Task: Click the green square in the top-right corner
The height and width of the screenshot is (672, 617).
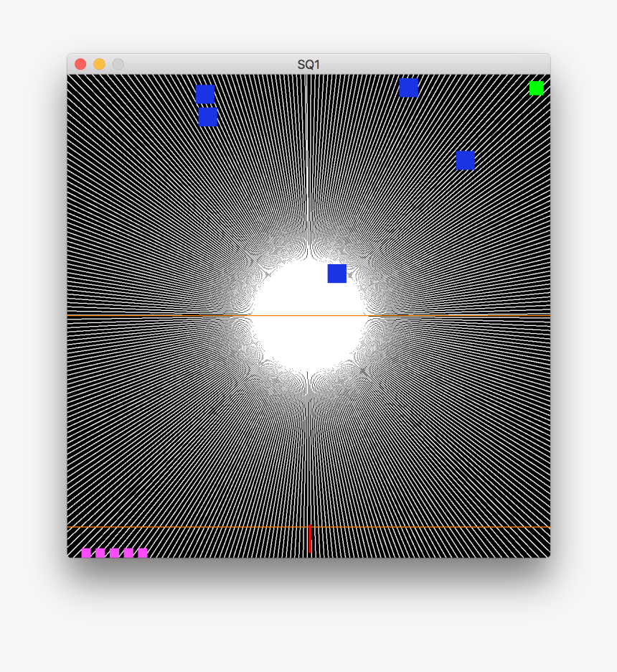Action: point(536,88)
